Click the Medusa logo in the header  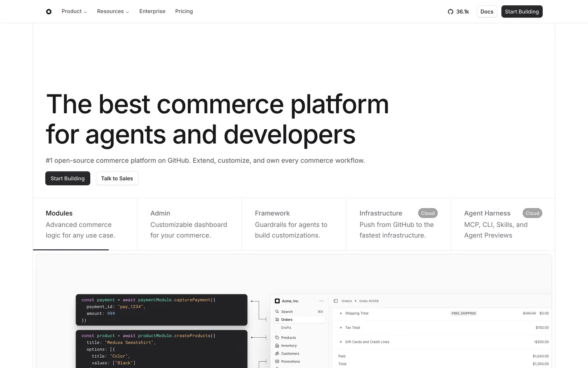point(49,11)
